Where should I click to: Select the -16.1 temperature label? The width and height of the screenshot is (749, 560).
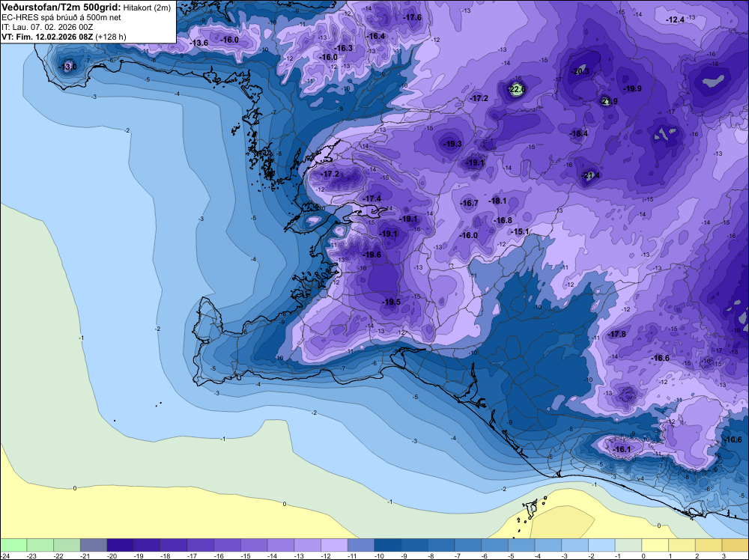point(622,449)
